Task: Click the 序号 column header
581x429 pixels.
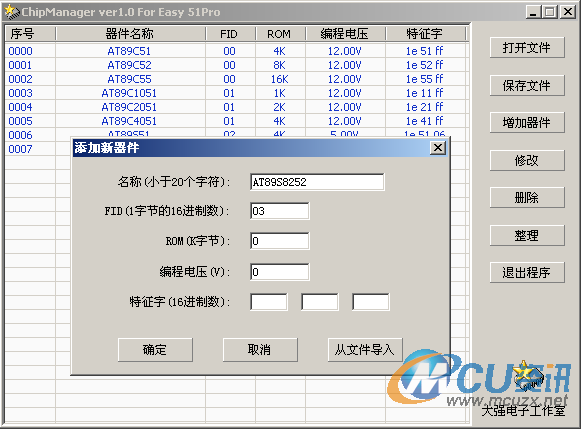Action: click(x=30, y=34)
